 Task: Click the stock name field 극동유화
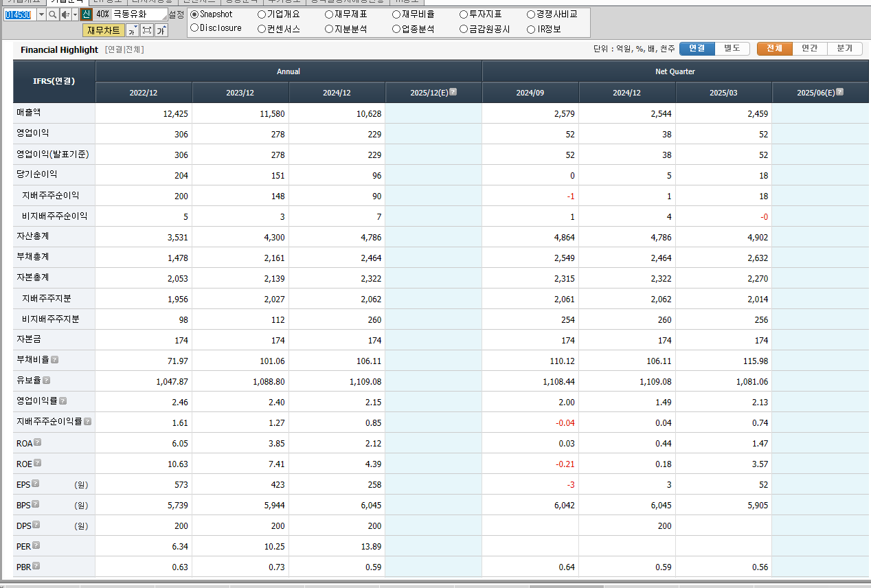click(x=139, y=14)
